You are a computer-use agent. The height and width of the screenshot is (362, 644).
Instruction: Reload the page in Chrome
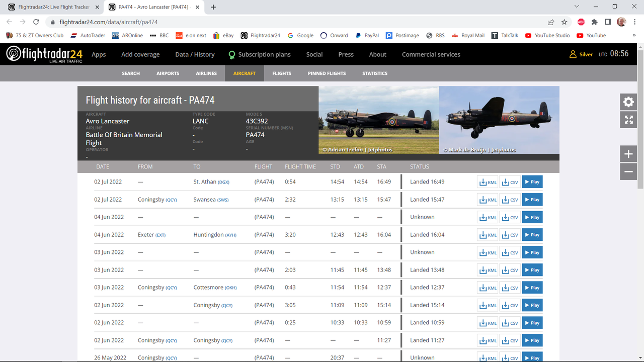pos(36,22)
